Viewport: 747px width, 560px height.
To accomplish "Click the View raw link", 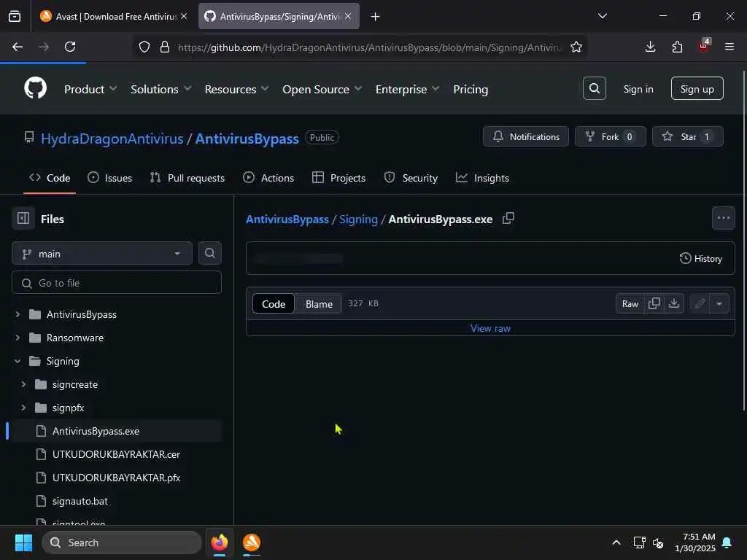I will [490, 328].
